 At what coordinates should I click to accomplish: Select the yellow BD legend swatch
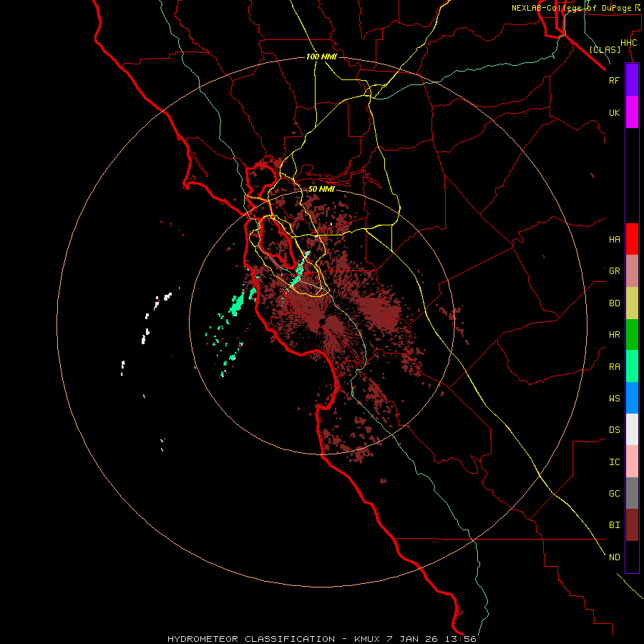coord(632,303)
